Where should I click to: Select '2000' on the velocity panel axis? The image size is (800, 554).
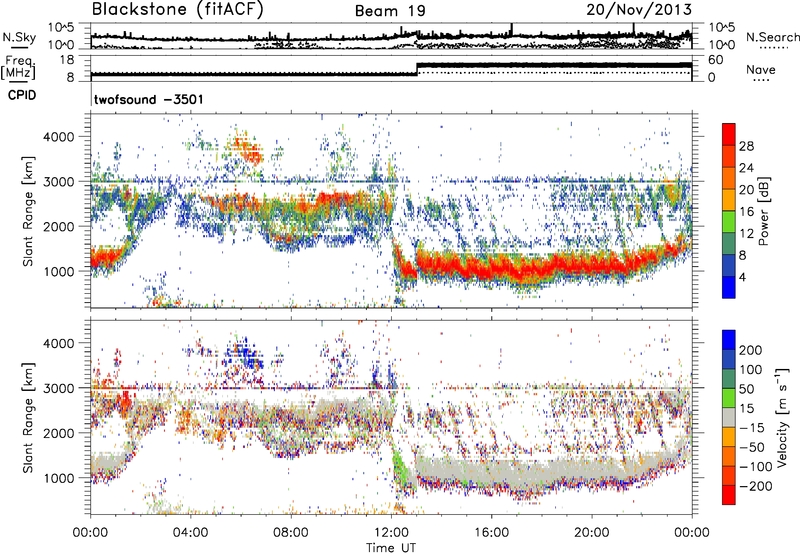tap(59, 433)
